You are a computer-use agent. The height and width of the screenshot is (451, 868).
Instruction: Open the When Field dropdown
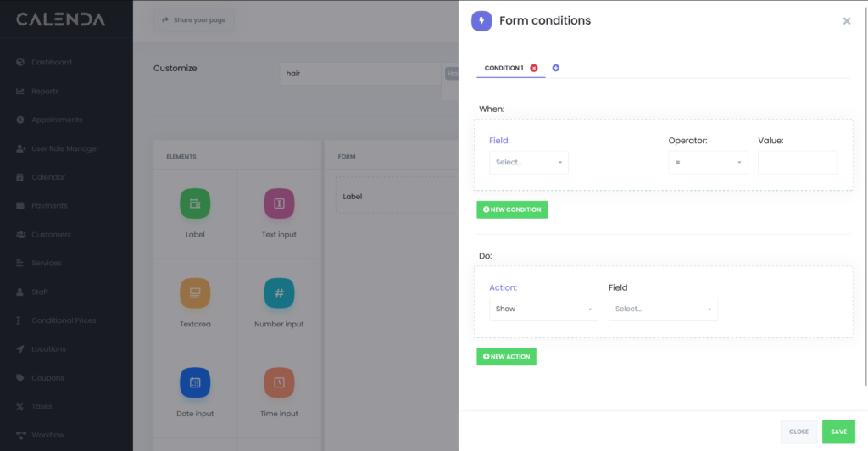(x=529, y=162)
